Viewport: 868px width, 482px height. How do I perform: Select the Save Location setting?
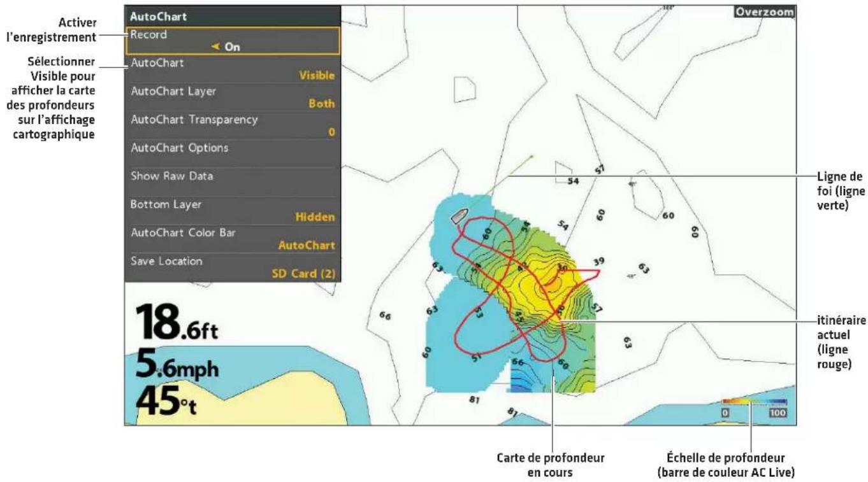coord(232,267)
